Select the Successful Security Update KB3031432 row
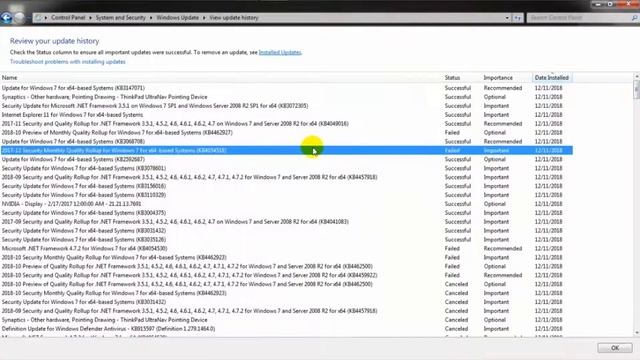Viewport: 640px width, 360px height. [287, 231]
